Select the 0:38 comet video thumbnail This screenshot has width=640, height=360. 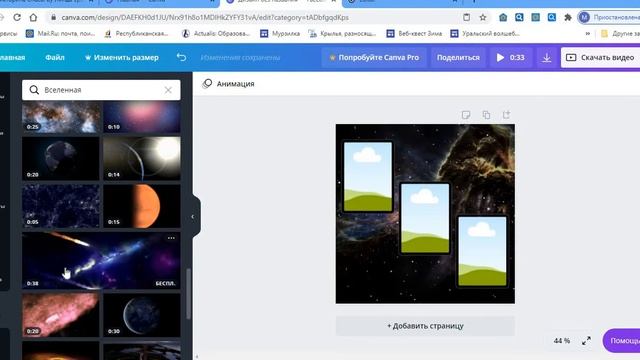point(101,261)
